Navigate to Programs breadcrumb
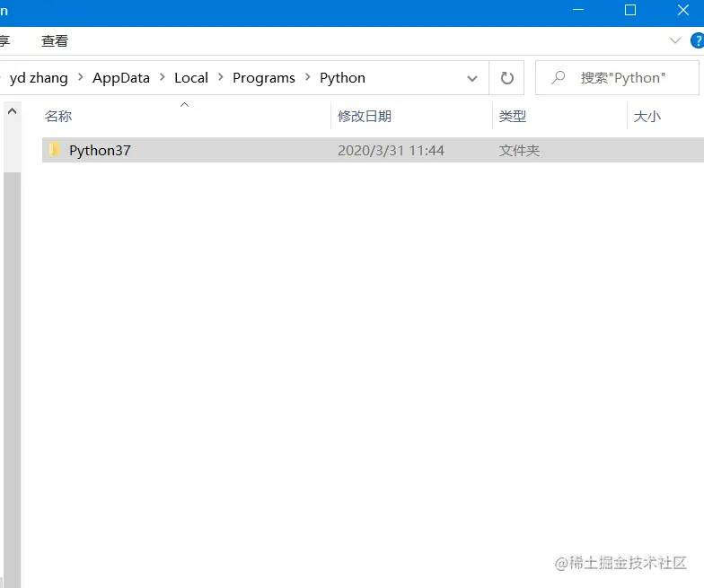Viewport: 704px width, 588px height. tap(264, 78)
